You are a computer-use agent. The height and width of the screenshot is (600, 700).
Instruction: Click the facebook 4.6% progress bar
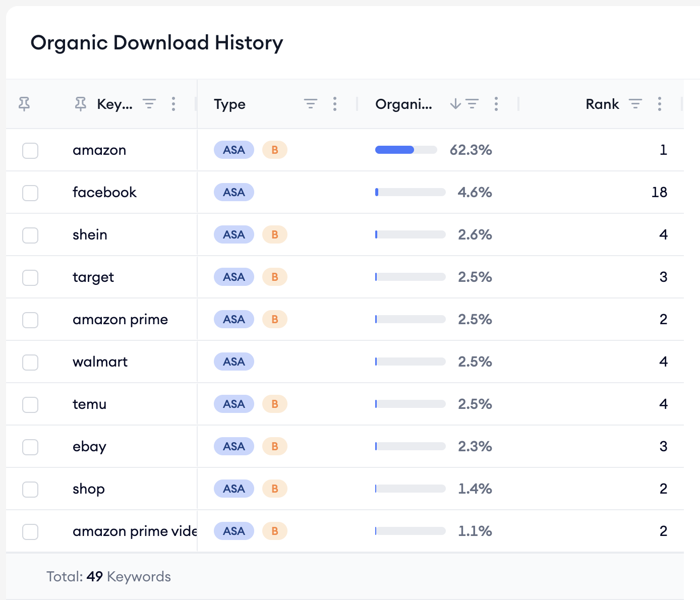coord(411,192)
